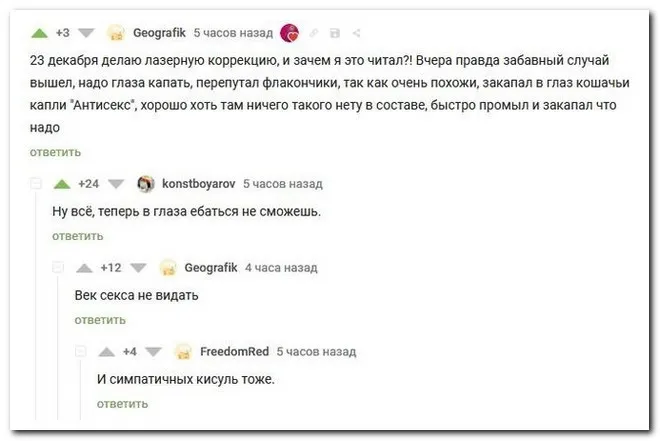
Task: Click konstboyarov's avatar thumbnail
Action: pos(146,184)
